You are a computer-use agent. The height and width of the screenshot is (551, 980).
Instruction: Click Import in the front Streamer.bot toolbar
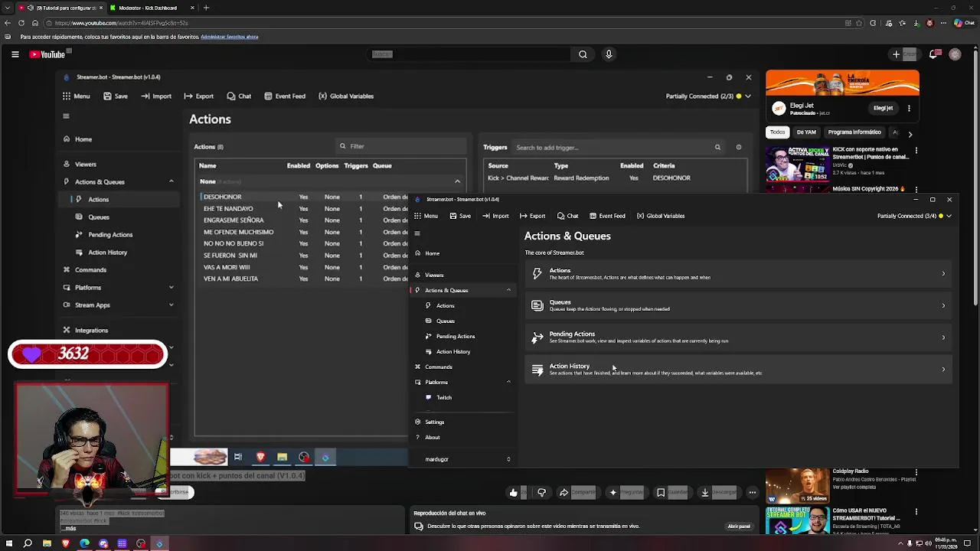(495, 216)
